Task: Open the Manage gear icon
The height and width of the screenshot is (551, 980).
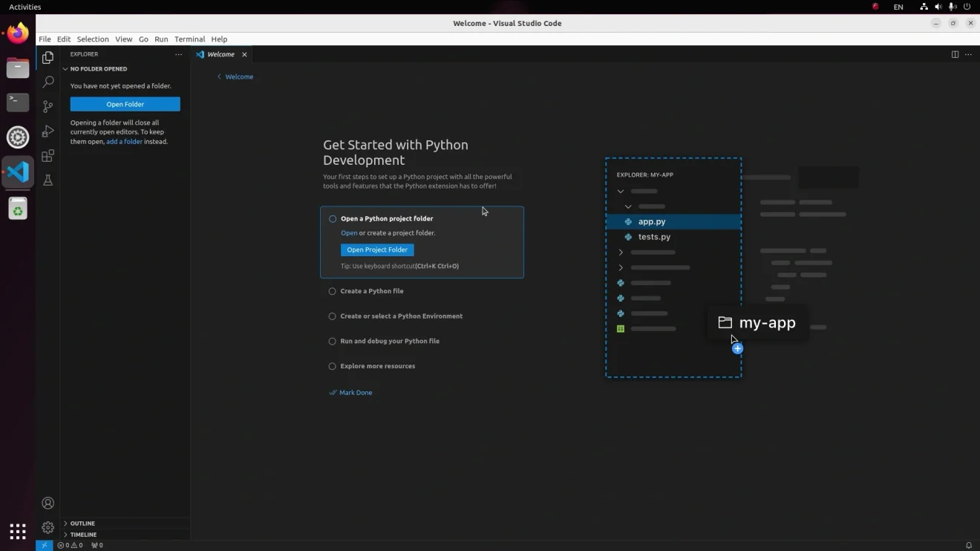Action: point(48,527)
